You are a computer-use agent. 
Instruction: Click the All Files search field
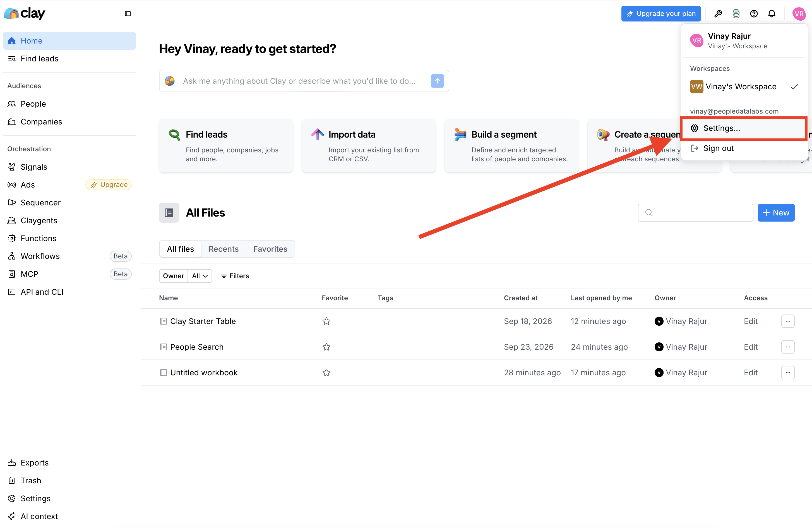695,213
